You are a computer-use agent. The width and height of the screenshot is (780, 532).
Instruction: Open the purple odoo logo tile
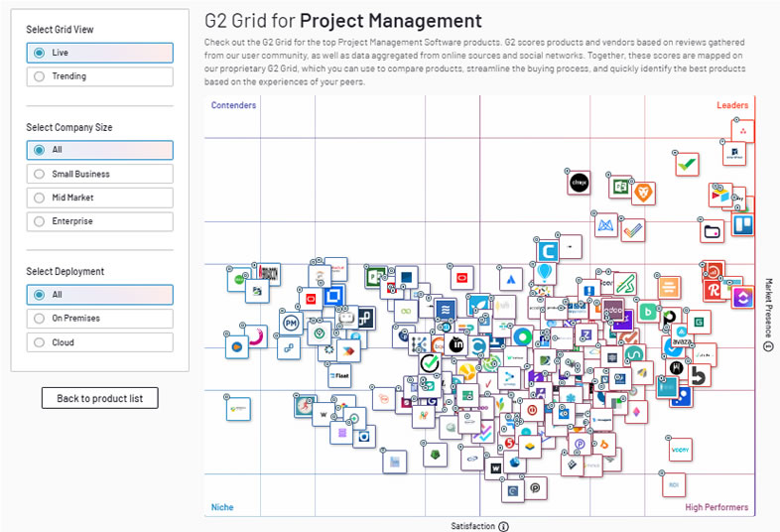point(613,310)
